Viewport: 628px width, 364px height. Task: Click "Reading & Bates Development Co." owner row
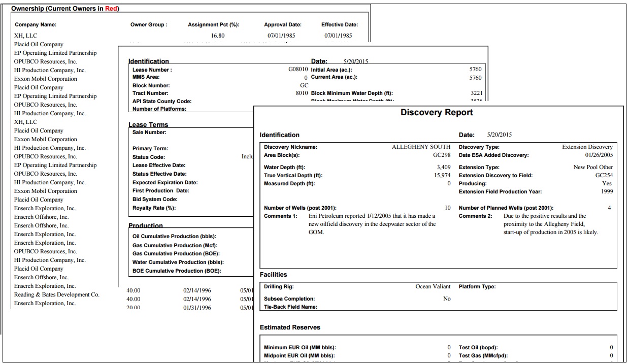click(x=57, y=294)
